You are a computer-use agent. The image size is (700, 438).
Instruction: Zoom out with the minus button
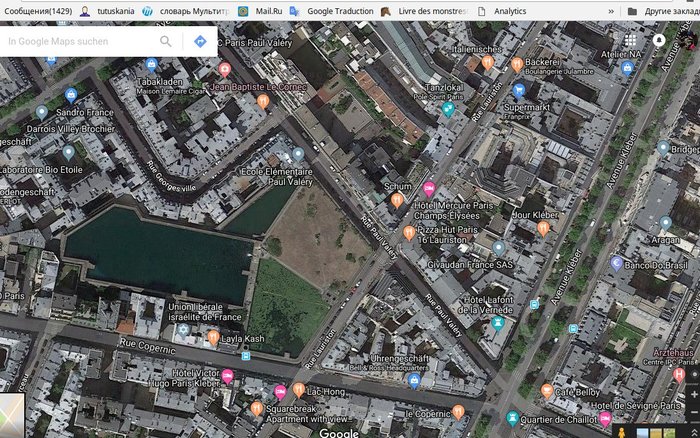(x=694, y=413)
